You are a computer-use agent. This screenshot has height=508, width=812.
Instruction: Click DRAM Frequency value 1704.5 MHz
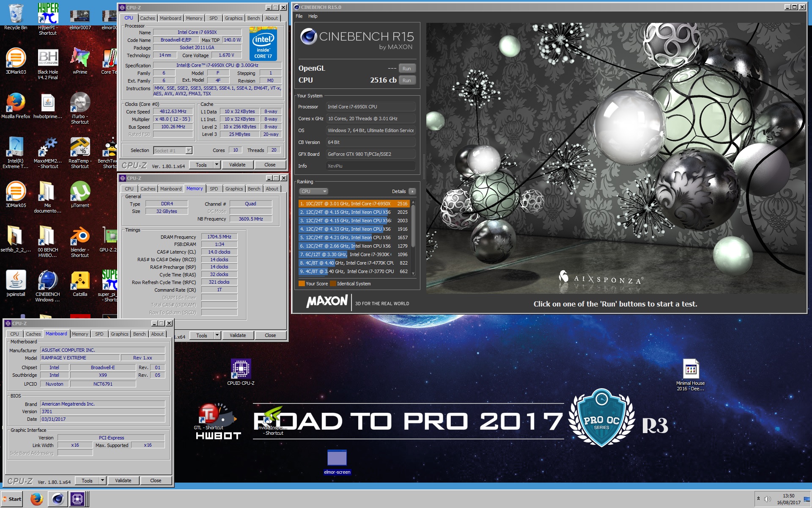point(219,237)
